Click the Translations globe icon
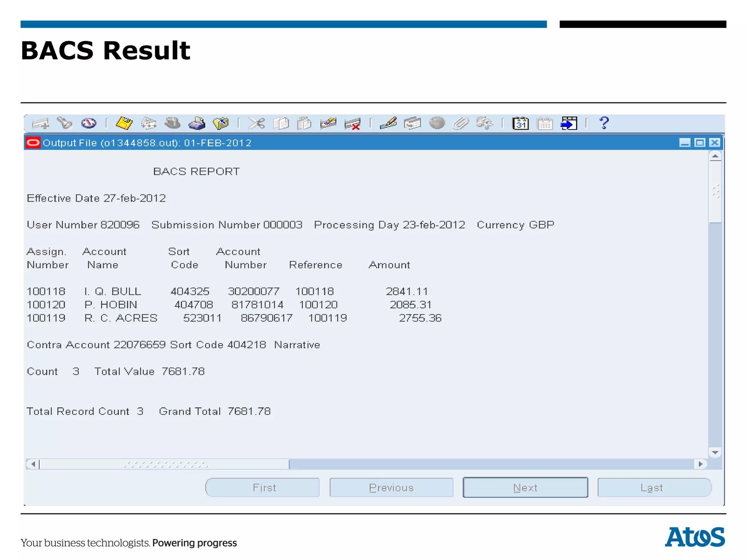Screen dimensions: 747x560 tap(437, 123)
